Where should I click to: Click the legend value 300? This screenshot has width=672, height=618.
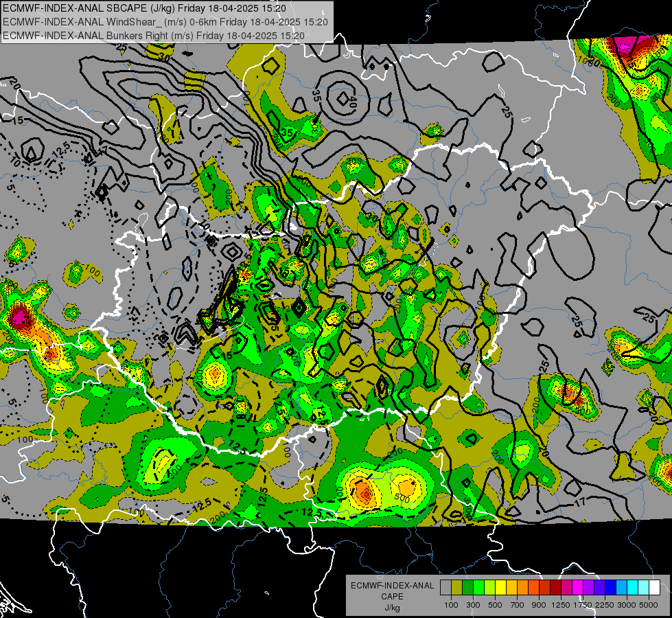(x=473, y=605)
